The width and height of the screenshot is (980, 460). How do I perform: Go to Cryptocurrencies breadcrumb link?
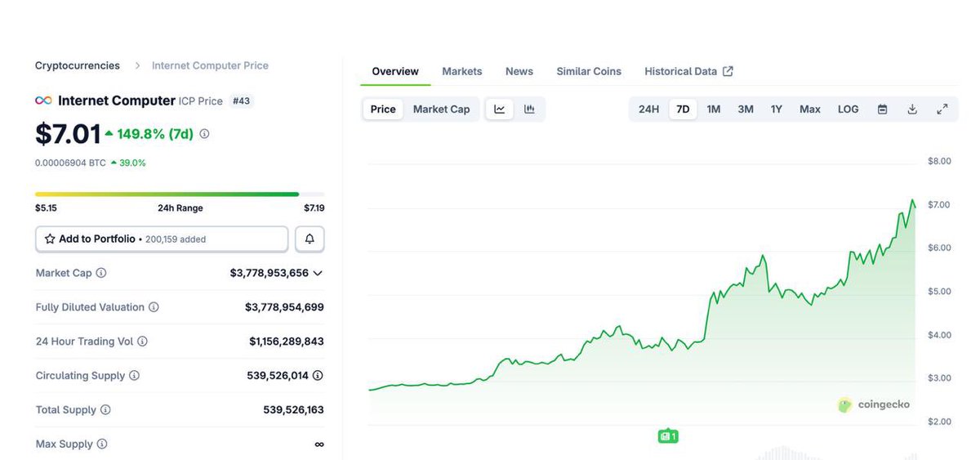(x=78, y=65)
